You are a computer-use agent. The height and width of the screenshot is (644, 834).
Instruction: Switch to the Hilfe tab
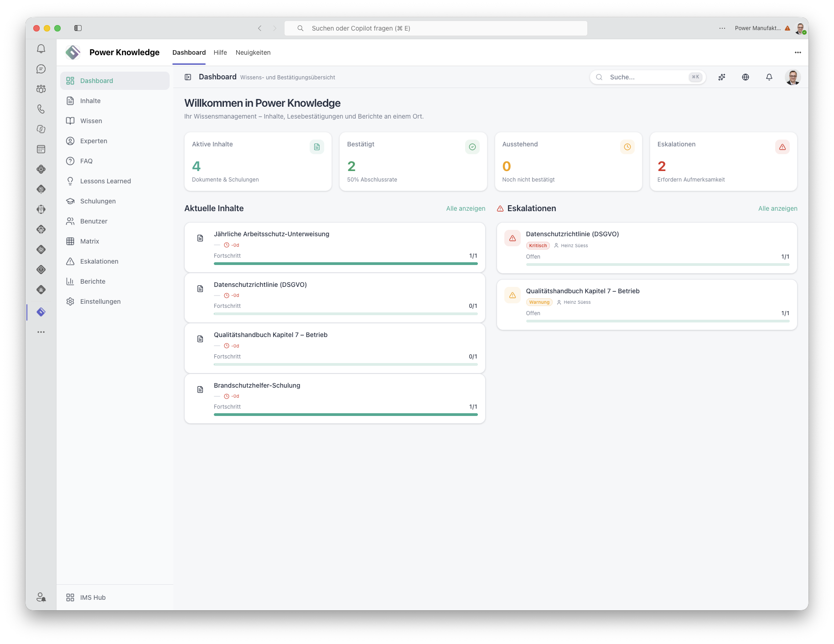[220, 52]
